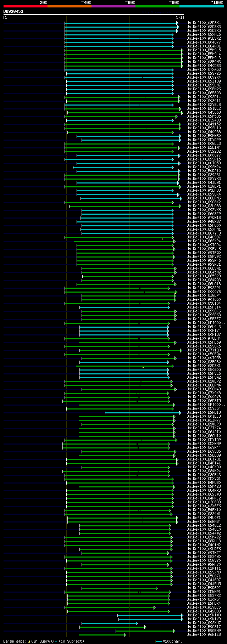This screenshot has height=644, width=227.
Task: Open the UniRef100_C4J697 entry
Action: coord(204,580)
